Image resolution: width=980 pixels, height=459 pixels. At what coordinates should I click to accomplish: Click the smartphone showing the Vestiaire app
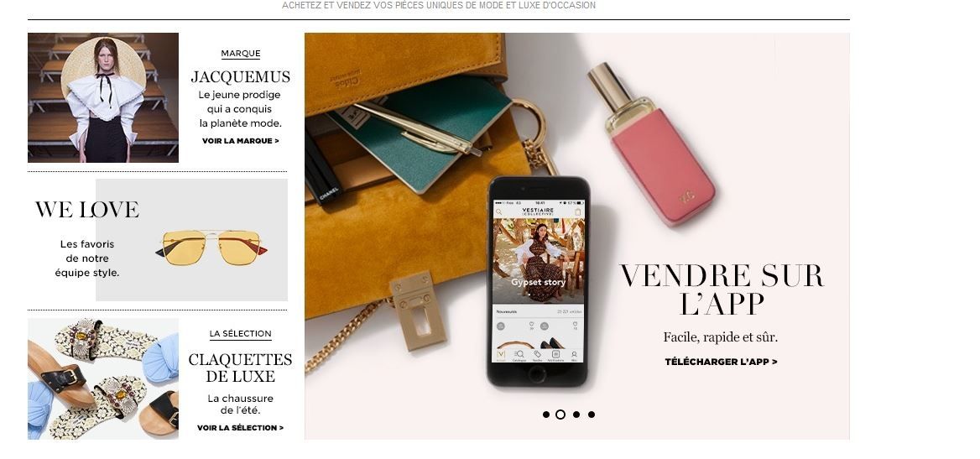click(538, 281)
